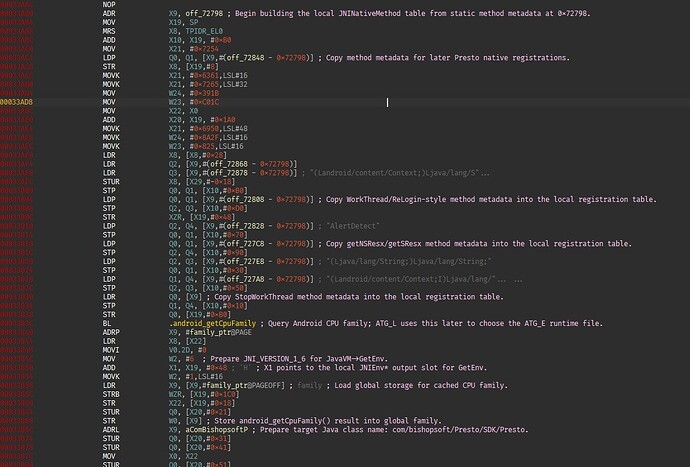Follow the off_72828 reference
This screenshot has width=690, height=467.
pyautogui.click(x=246, y=226)
